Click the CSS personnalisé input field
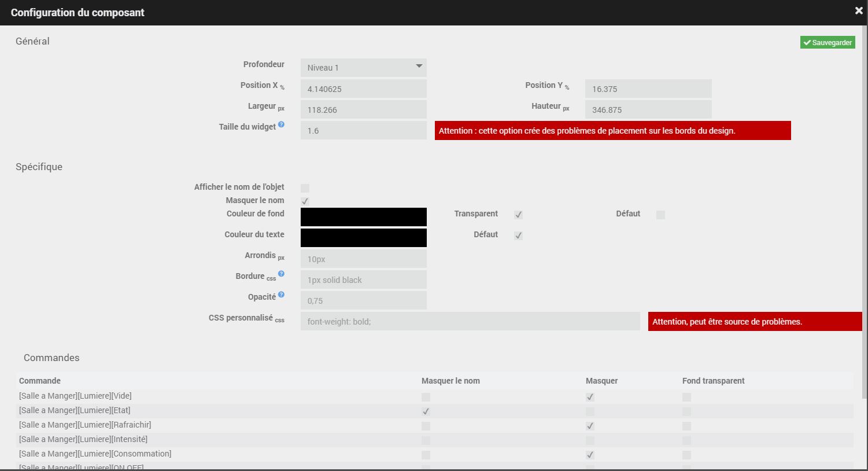This screenshot has width=868, height=471. click(x=470, y=321)
